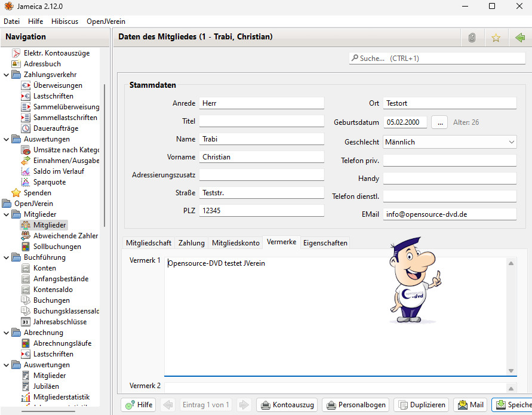Open date picker next to Geburtsdatum

point(439,122)
